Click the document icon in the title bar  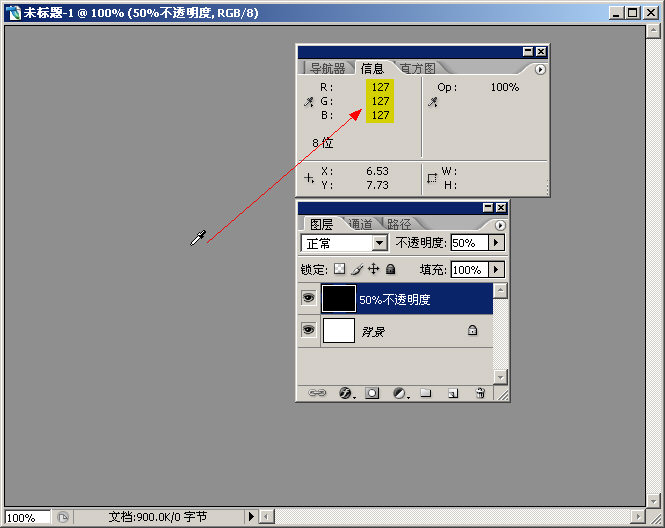[x=14, y=13]
